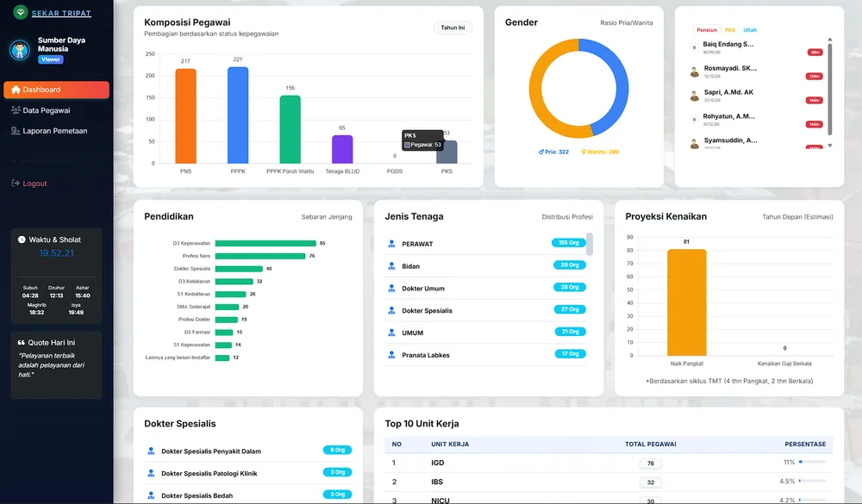Click the orange Naik Pangkat bar
This screenshot has width=862, height=504.
tap(687, 302)
